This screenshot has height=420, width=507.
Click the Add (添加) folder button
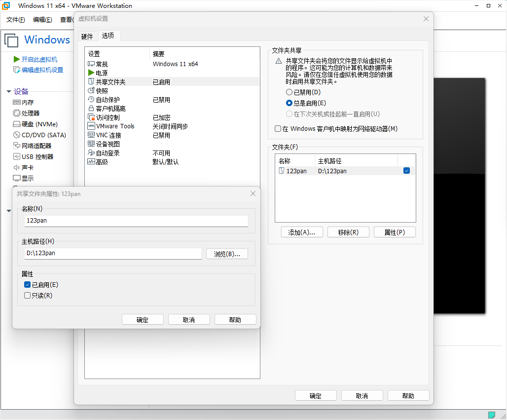tap(302, 232)
